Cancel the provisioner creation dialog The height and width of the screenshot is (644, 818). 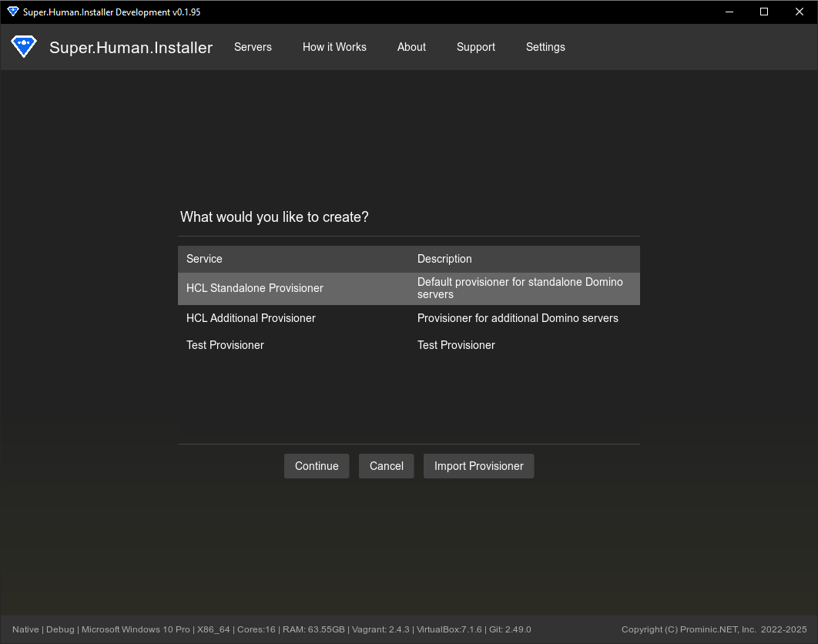pyautogui.click(x=386, y=466)
